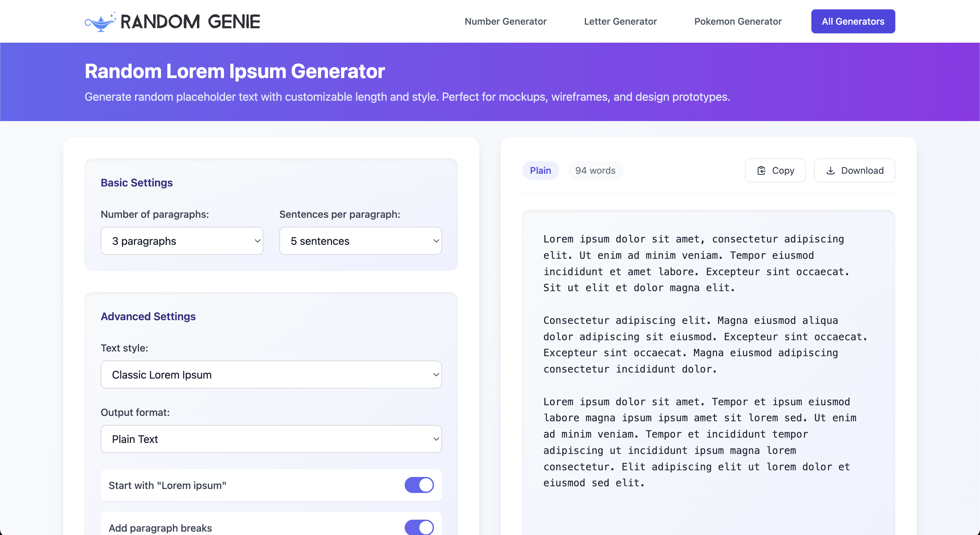This screenshot has width=980, height=535.
Task: Navigate to the Pokemon Generator page
Action: point(738,21)
